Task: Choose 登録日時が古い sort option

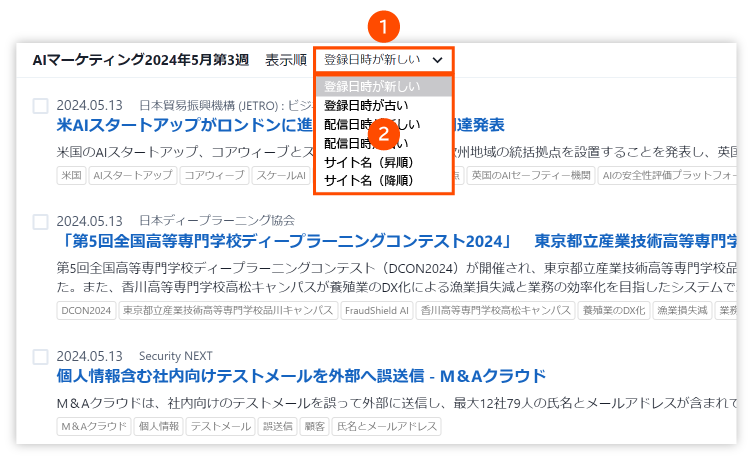Action: [x=384, y=105]
